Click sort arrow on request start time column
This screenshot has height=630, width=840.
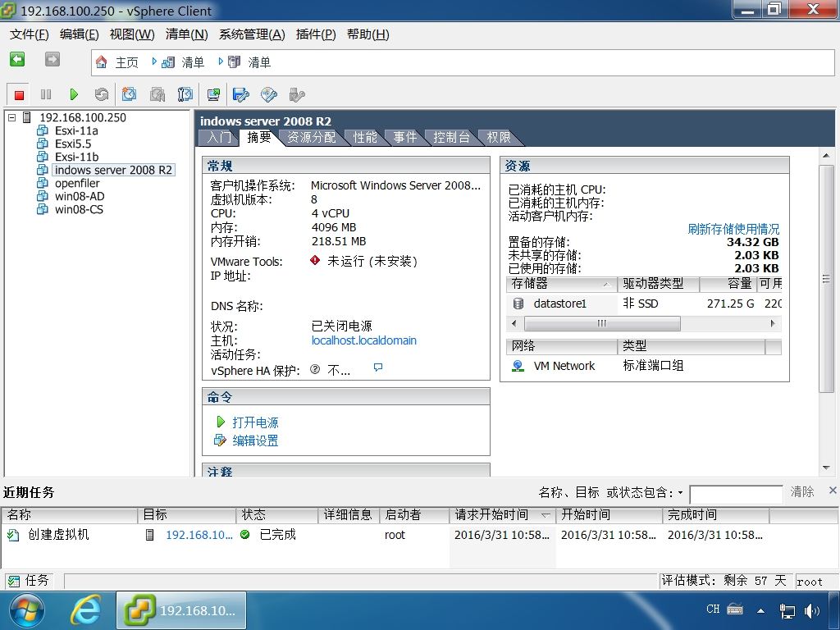(546, 515)
